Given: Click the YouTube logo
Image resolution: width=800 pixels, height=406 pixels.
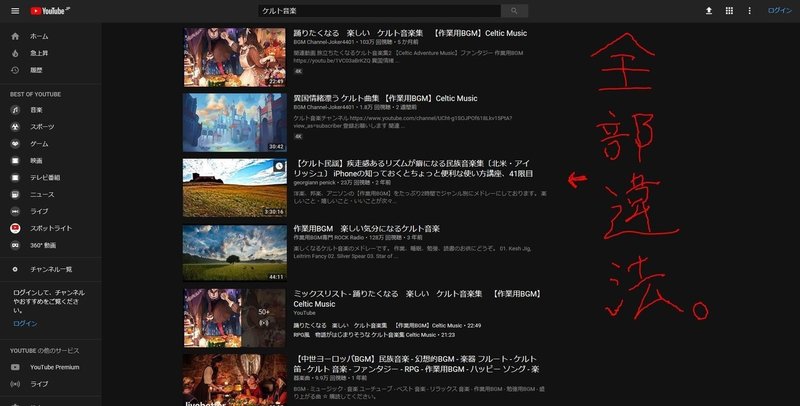Looking at the screenshot, I should [x=50, y=11].
